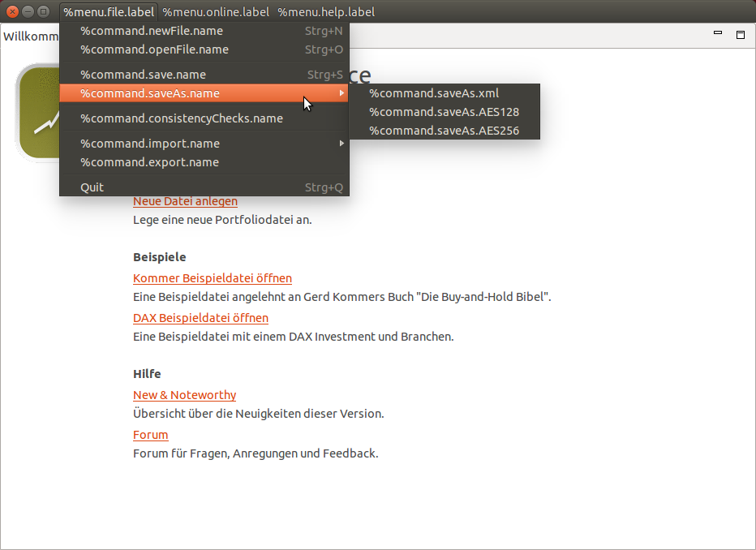Close the %menu.file.label menu in the menu bar
This screenshot has width=756, height=550.
point(109,12)
